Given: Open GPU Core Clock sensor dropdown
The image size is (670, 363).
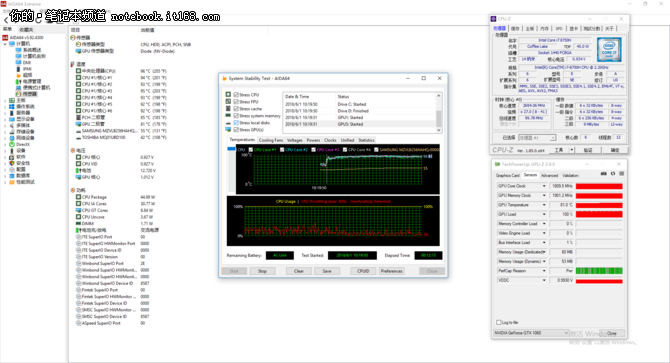Looking at the screenshot, I should (544, 186).
